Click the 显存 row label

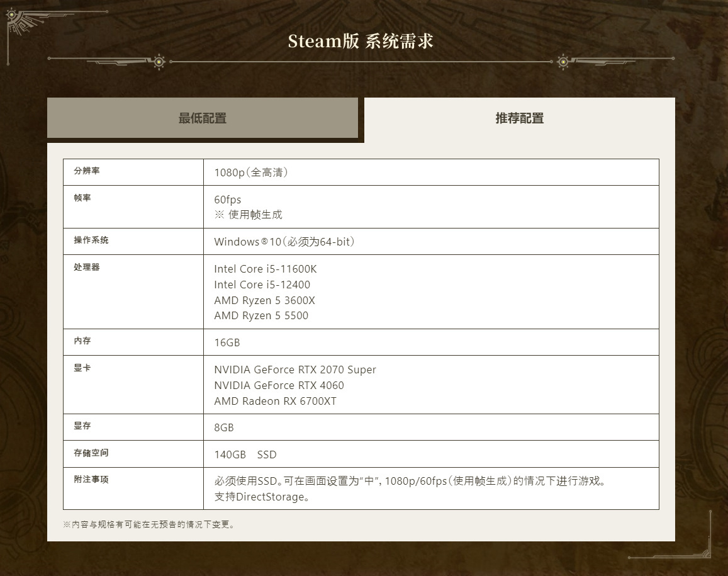82,426
